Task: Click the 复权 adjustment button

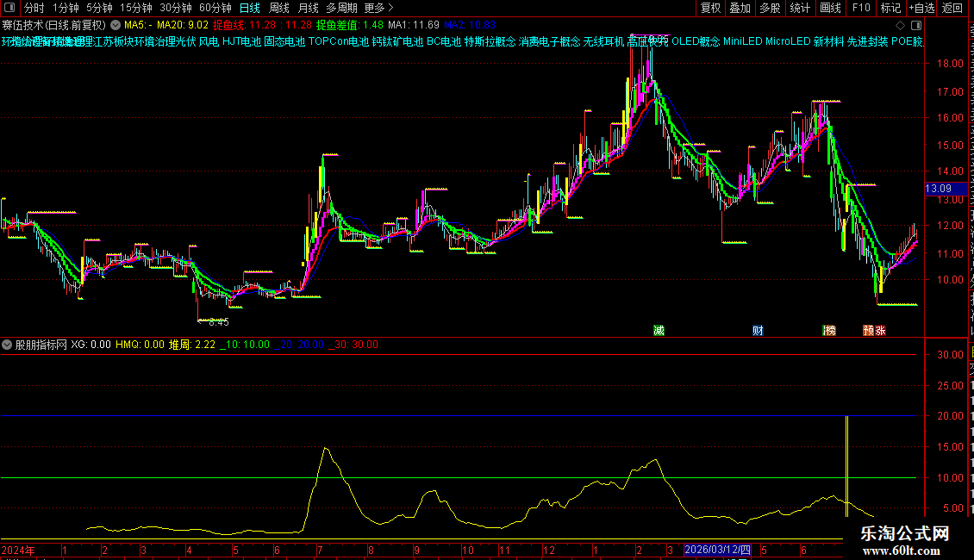Action: point(710,8)
